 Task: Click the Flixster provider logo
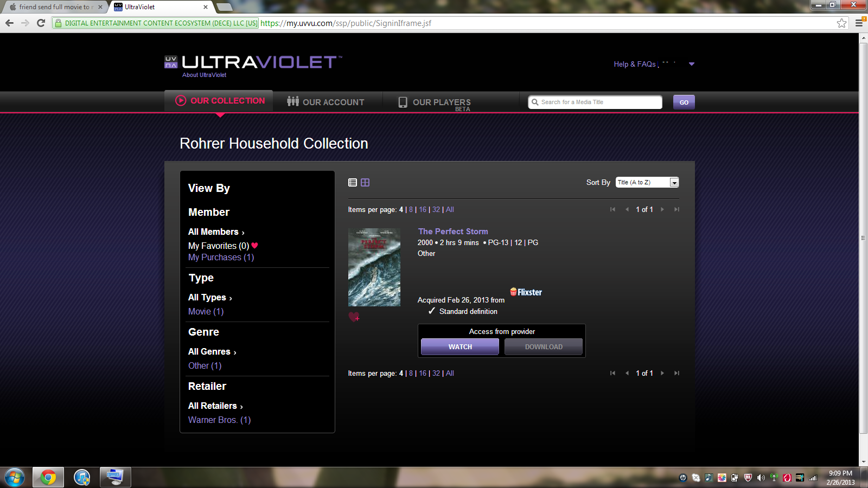click(x=526, y=292)
